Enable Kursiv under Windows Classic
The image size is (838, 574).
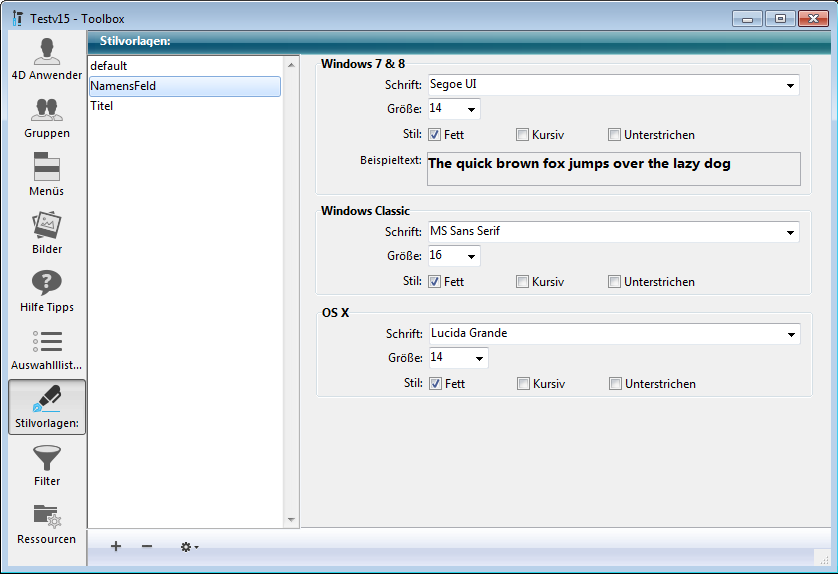pyautogui.click(x=523, y=282)
